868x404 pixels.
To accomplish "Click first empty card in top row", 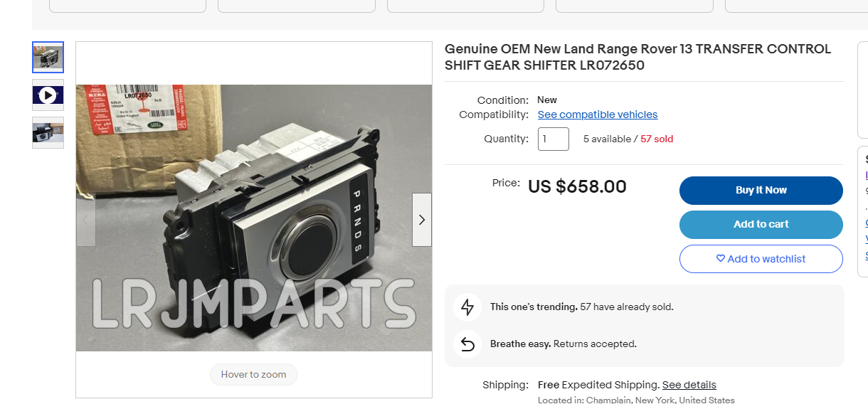I will (x=127, y=6).
